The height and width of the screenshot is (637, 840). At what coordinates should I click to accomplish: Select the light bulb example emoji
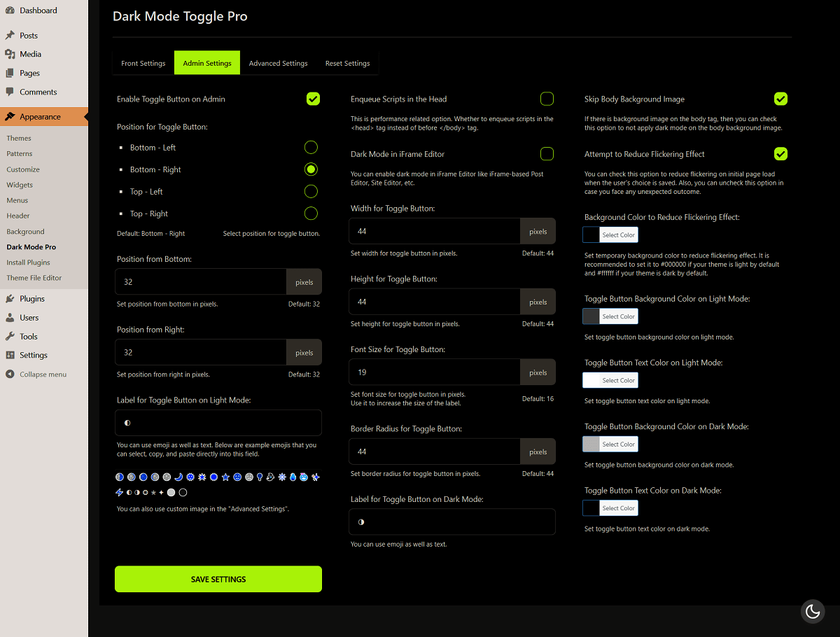click(260, 477)
